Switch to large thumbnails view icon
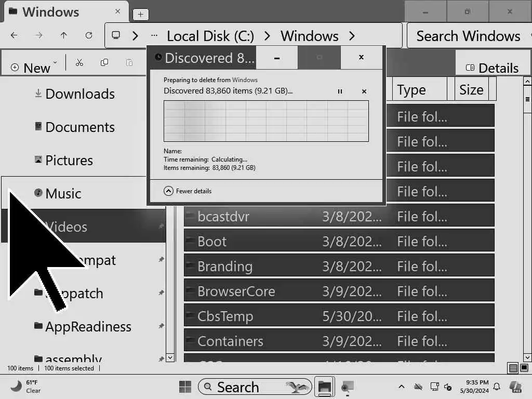Screen dimensions: 532x399 click(524, 368)
